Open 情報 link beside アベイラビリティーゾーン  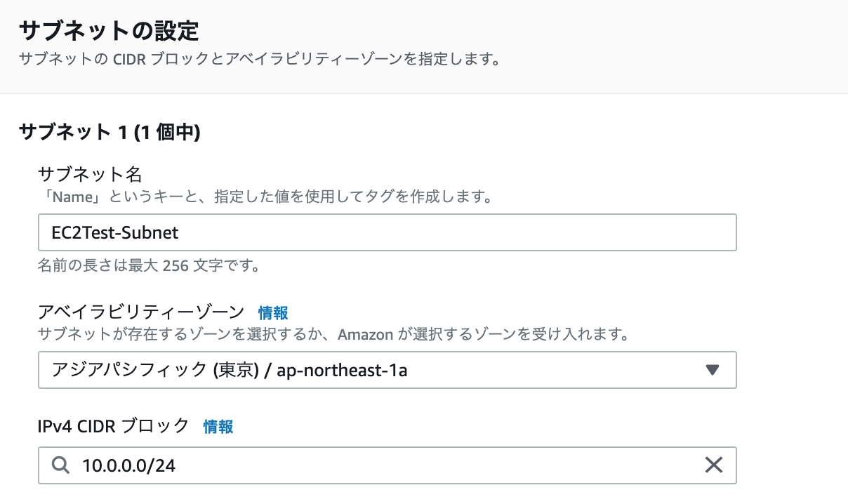pos(273,312)
